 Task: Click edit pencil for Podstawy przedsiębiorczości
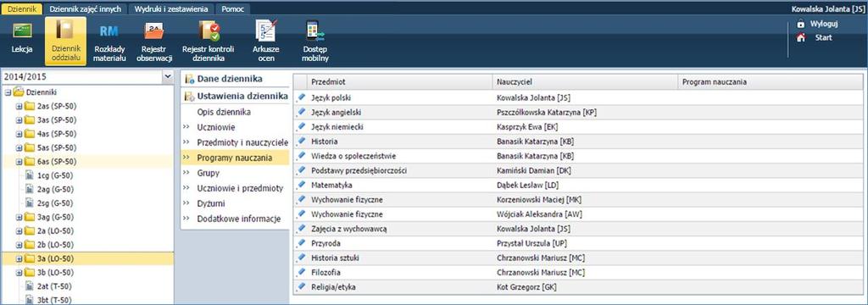(301, 170)
